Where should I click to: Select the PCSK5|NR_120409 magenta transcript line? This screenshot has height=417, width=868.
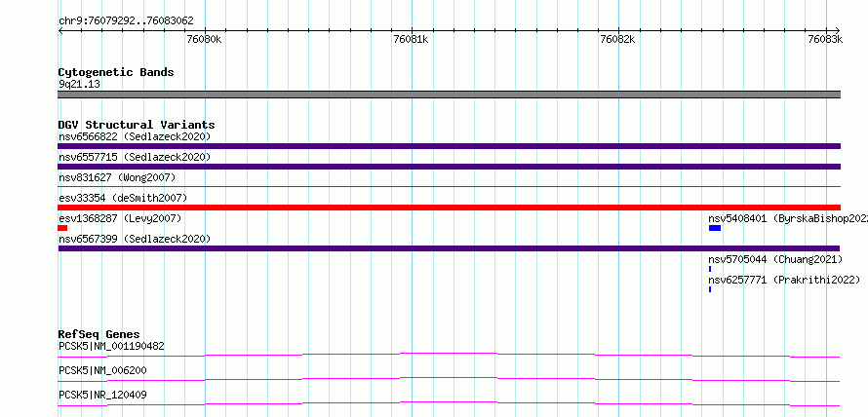[449, 403]
